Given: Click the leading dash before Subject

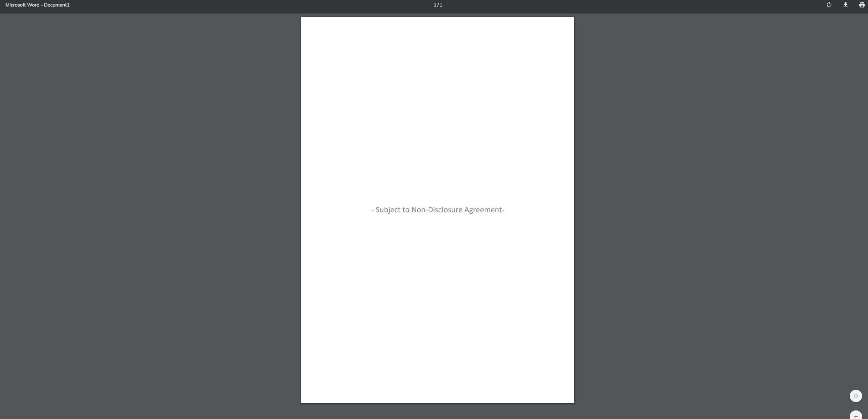Looking at the screenshot, I should point(373,210).
